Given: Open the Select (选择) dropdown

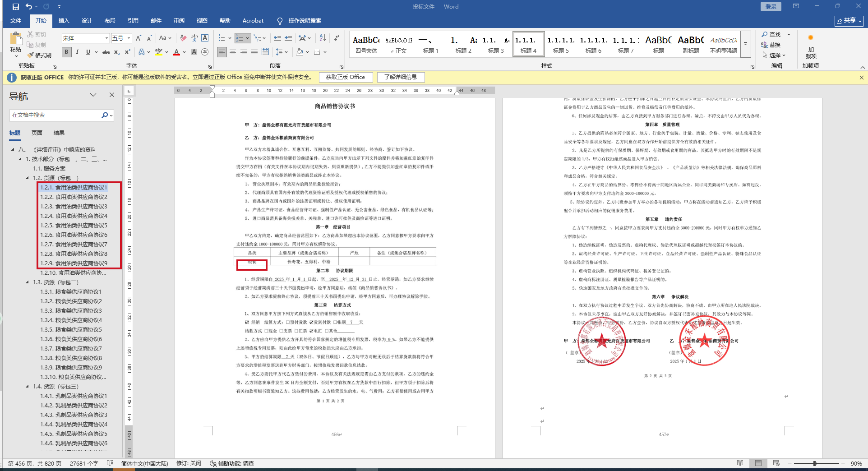Looking at the screenshot, I should click(x=774, y=55).
